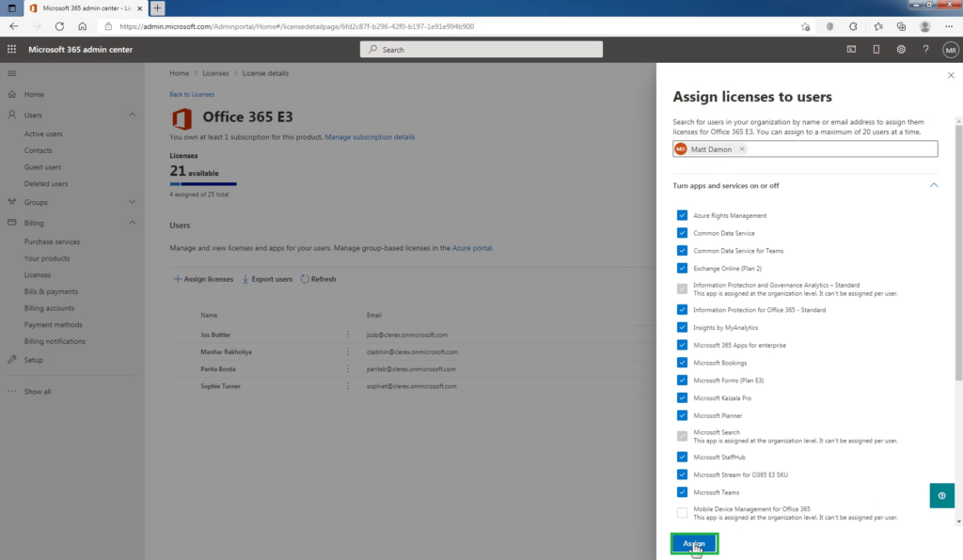Open browser settings and more ellipsis
963x560 pixels.
point(949,26)
